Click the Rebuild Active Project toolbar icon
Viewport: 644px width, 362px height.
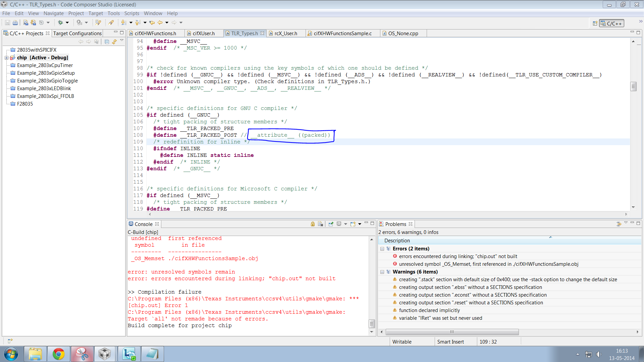tap(33, 22)
